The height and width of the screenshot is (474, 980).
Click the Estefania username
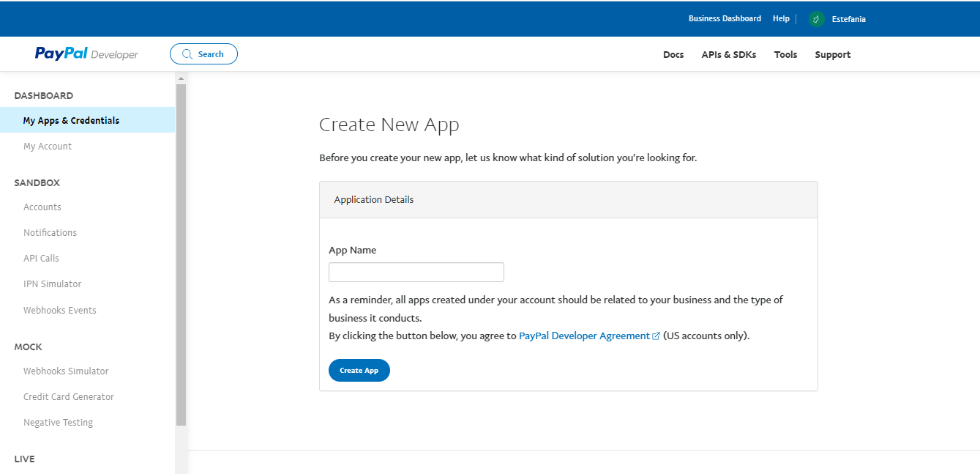point(849,19)
